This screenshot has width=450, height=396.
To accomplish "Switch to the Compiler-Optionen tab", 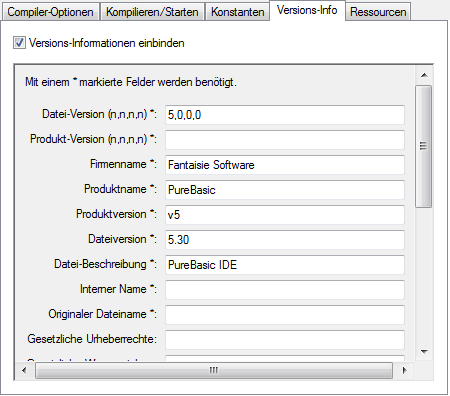I will (50, 12).
